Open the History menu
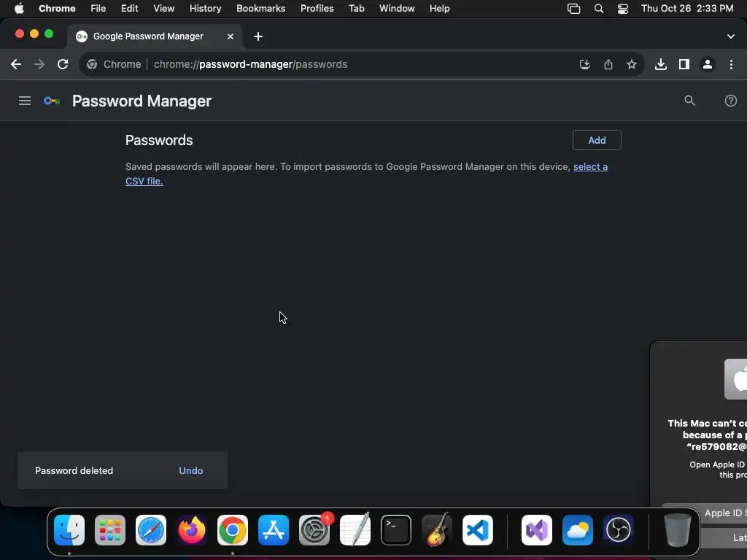 pyautogui.click(x=205, y=8)
